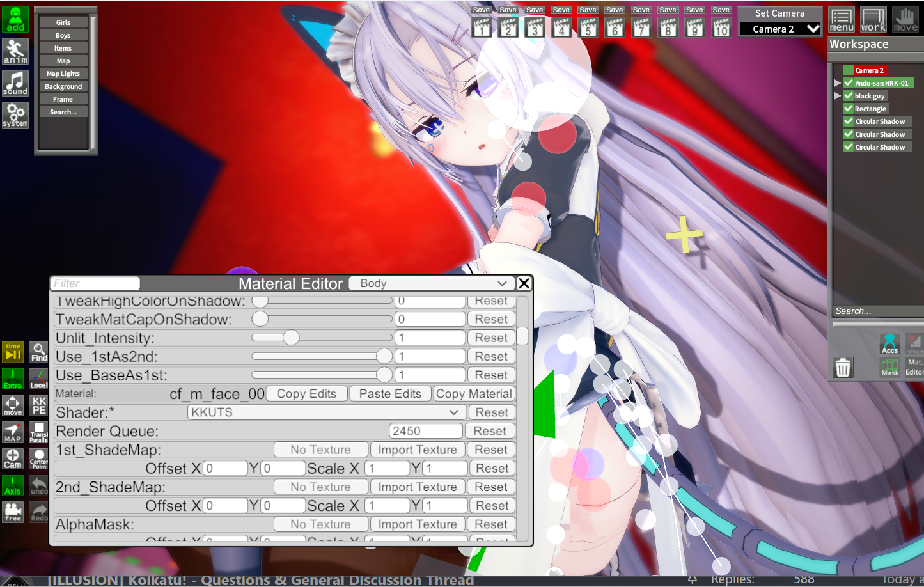The width and height of the screenshot is (924, 587).
Task: Click the Unlit_Intensity slider handle
Action: tap(291, 338)
